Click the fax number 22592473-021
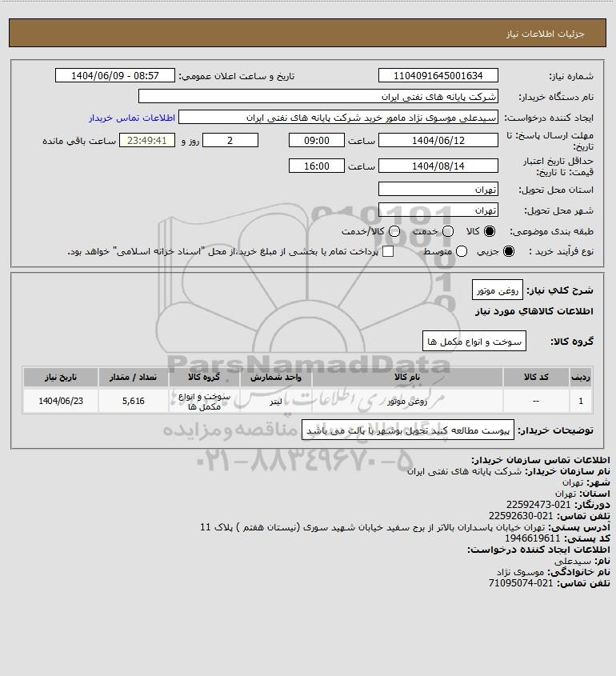 click(538, 505)
